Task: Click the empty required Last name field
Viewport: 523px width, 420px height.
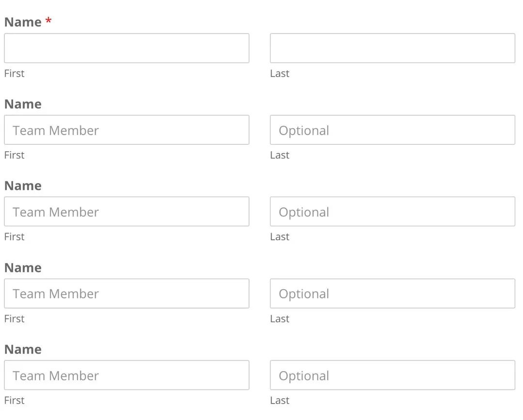Action: coord(392,48)
